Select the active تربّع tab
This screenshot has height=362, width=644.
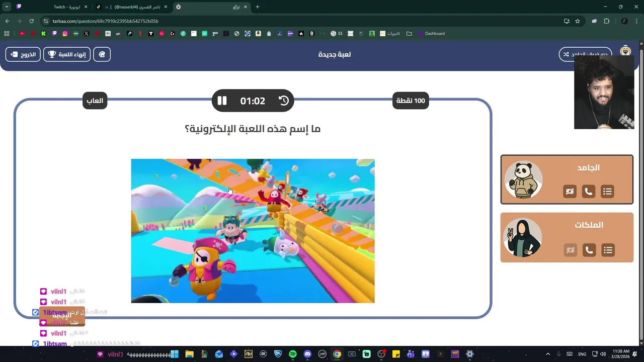pos(211,7)
